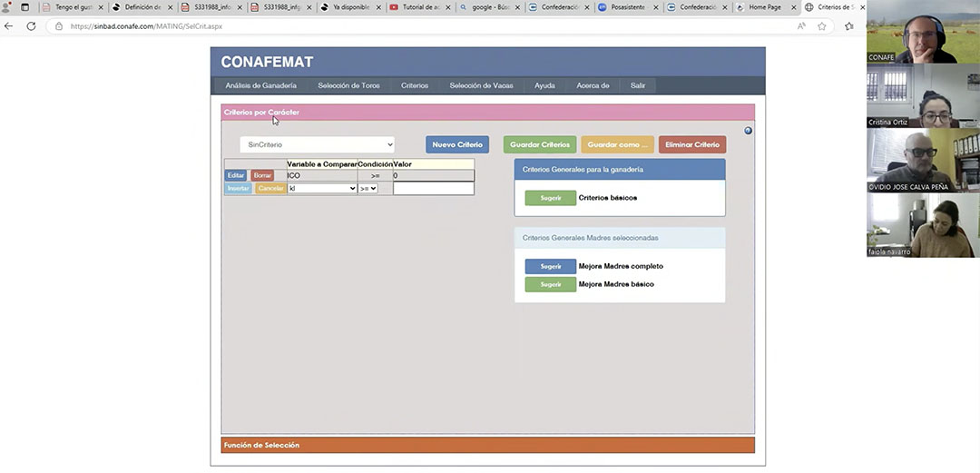This screenshot has height=473, width=980.
Task: Click Borrar on the ICO row
Action: 262,176
